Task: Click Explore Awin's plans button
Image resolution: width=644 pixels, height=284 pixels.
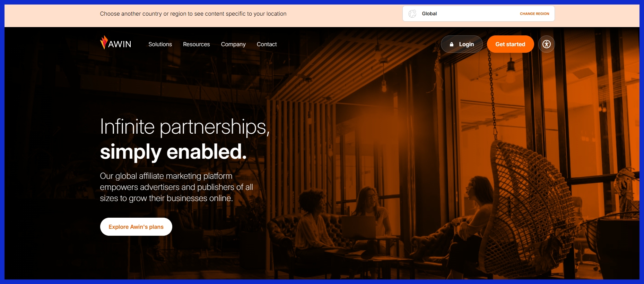Action: (x=136, y=227)
